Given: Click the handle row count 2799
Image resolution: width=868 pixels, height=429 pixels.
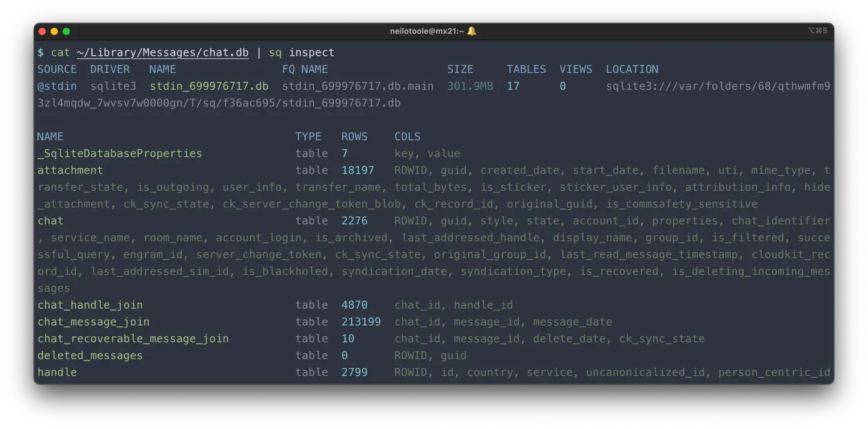Looking at the screenshot, I should pyautogui.click(x=355, y=372).
